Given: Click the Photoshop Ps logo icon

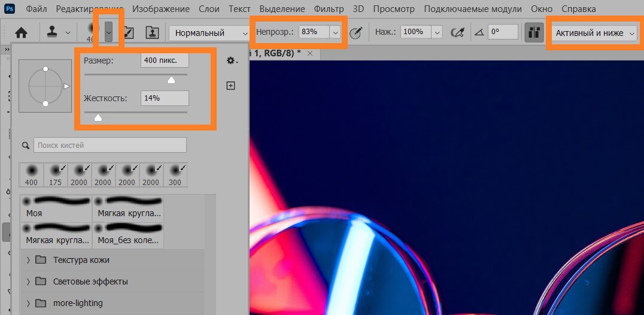Looking at the screenshot, I should pos(9,8).
